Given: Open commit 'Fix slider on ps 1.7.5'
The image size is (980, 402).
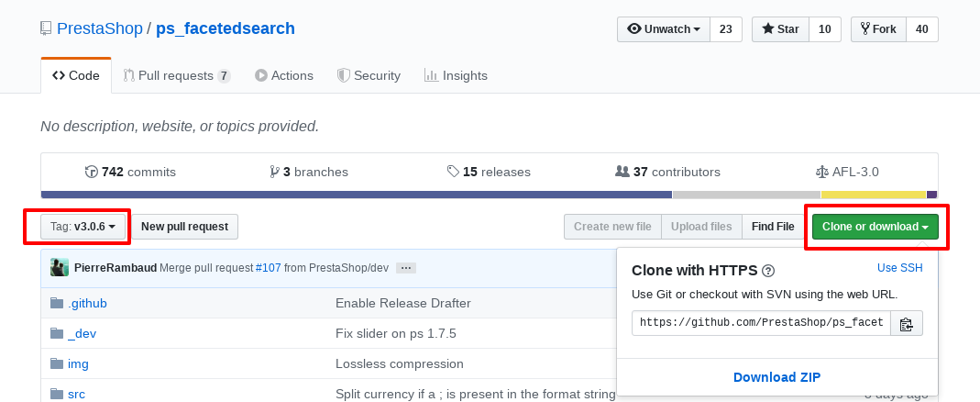Looking at the screenshot, I should tap(396, 333).
